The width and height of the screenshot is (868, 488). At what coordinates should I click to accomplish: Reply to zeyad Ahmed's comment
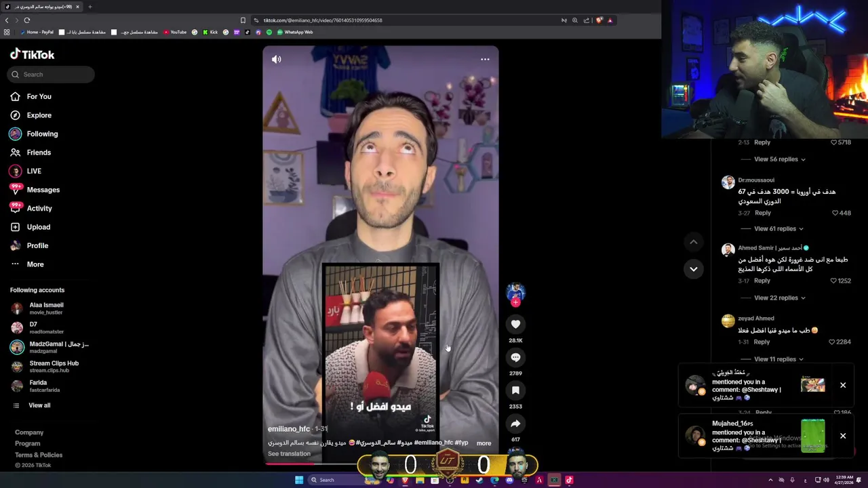point(762,342)
